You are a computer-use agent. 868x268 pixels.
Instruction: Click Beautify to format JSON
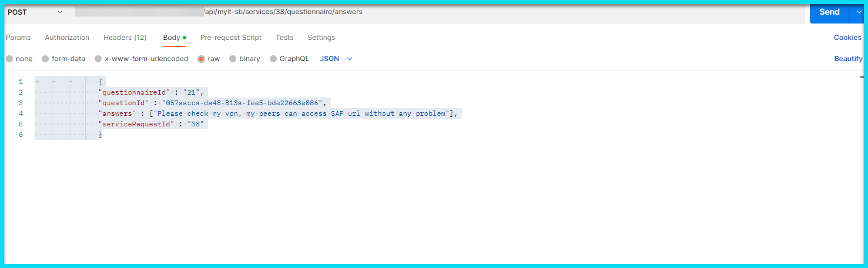pos(848,59)
